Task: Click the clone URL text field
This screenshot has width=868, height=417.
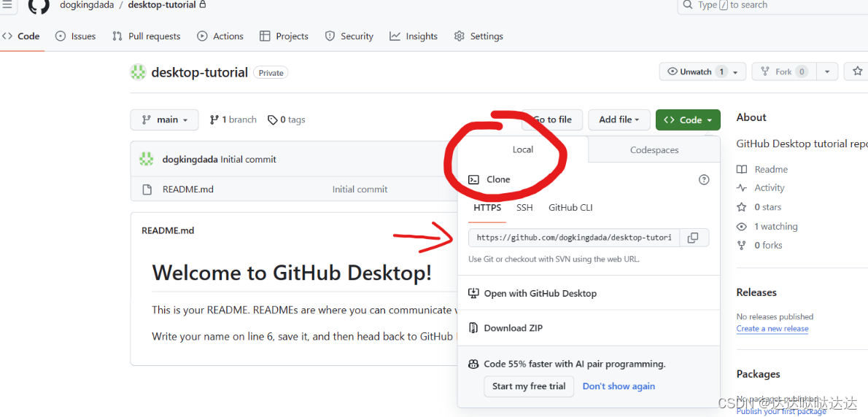Action: 573,237
